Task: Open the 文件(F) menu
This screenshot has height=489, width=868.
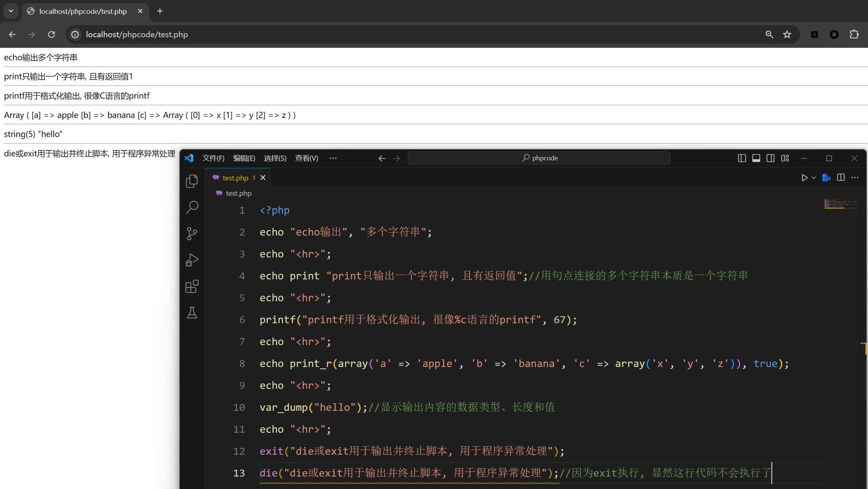Action: [213, 158]
